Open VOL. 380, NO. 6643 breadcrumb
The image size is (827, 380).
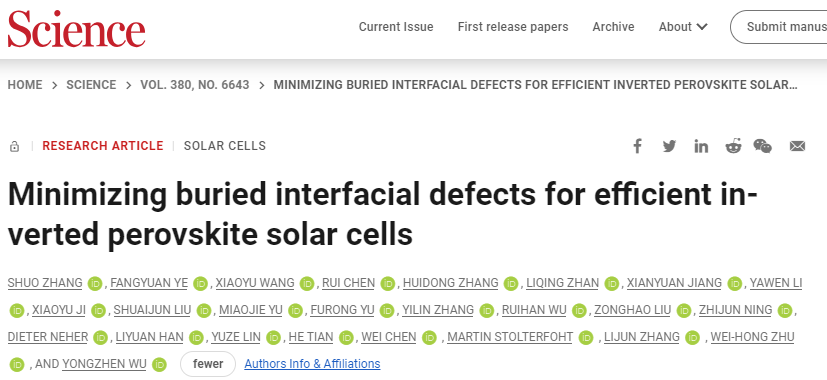click(195, 85)
